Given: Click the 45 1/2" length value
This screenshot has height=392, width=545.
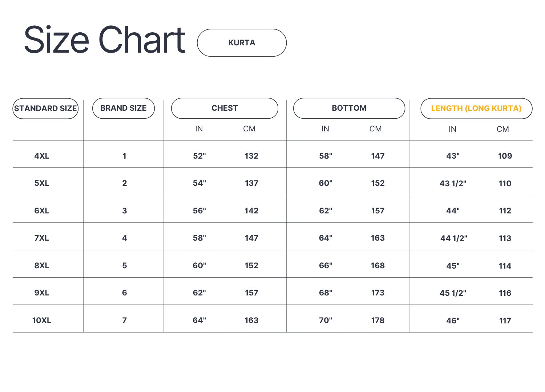Looking at the screenshot, I should click(453, 293).
